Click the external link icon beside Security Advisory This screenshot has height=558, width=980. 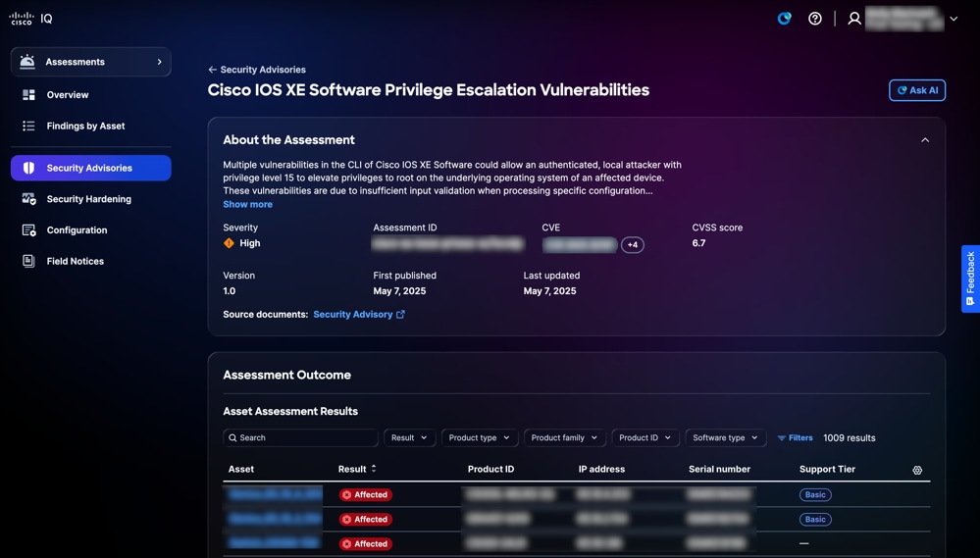pyautogui.click(x=400, y=315)
